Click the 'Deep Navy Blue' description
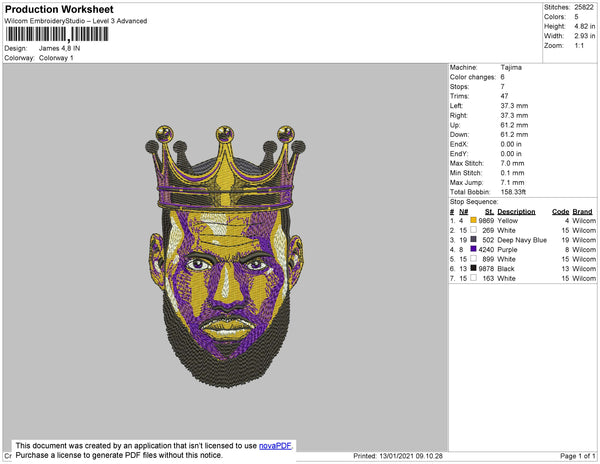This screenshot has width=600, height=464. pyautogui.click(x=522, y=240)
